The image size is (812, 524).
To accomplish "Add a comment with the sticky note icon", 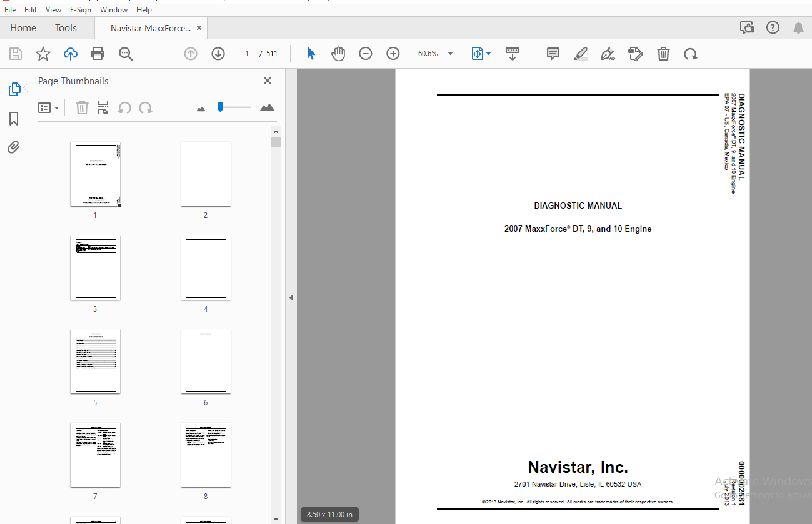I will [553, 54].
